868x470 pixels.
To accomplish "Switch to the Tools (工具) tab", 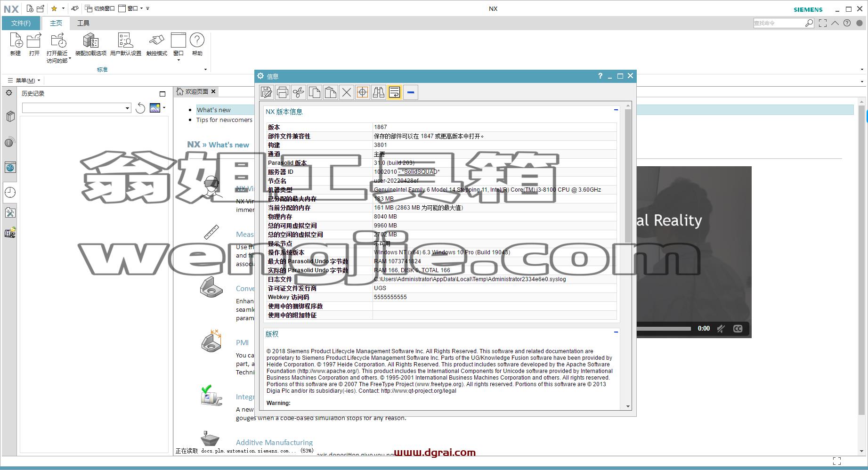I will (83, 23).
